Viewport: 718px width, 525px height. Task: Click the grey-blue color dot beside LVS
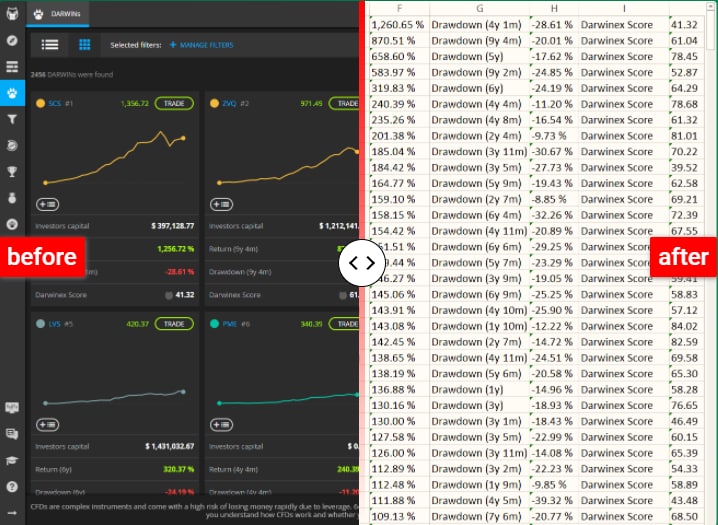[x=40, y=324]
